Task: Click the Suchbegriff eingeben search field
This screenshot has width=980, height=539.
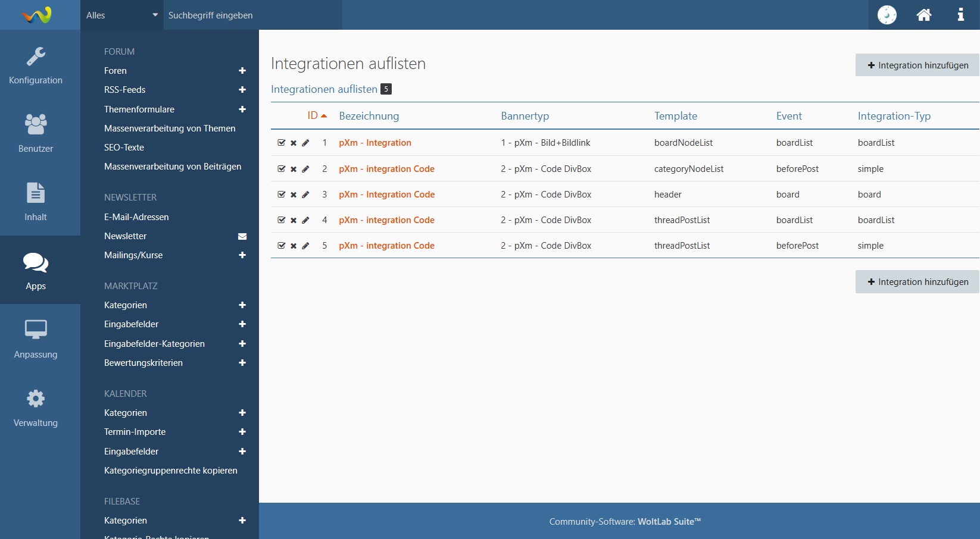Action: point(252,15)
